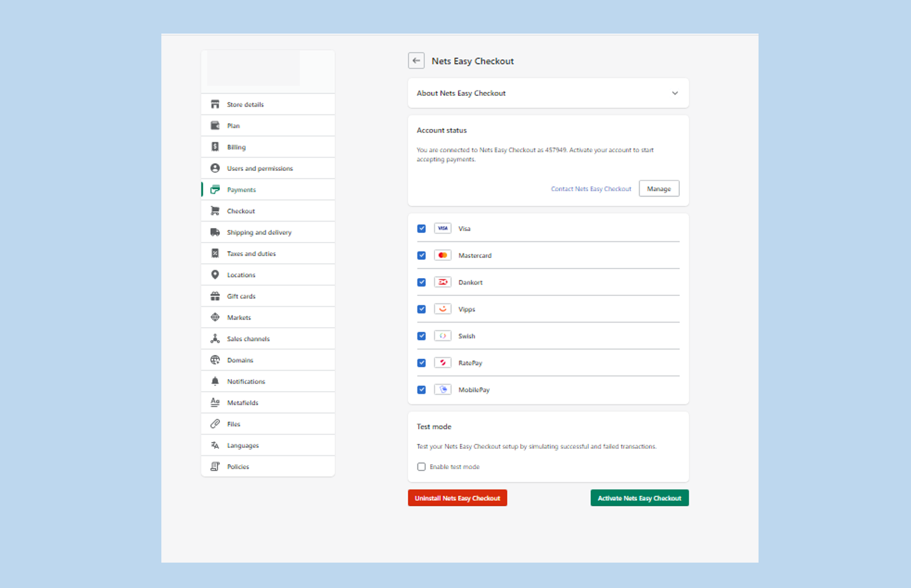Click Uninstall Nets Easy Checkout
The width and height of the screenshot is (911, 588).
coord(457,498)
